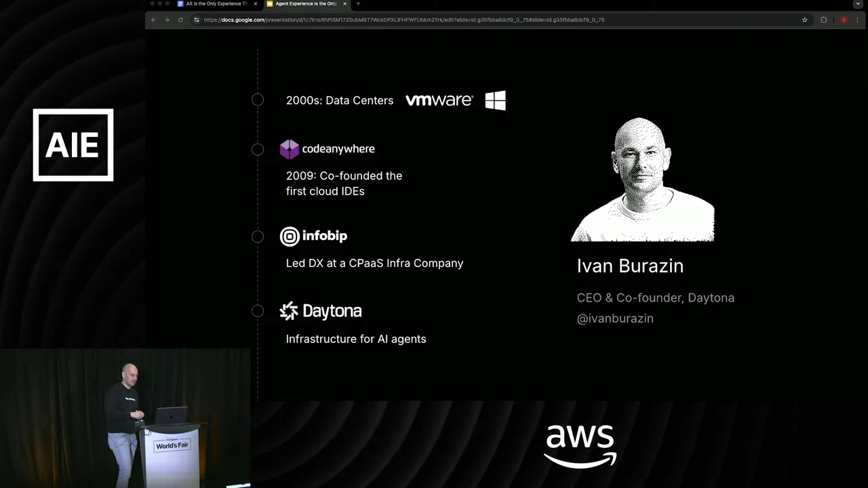Image resolution: width=868 pixels, height=488 pixels.
Task: Select 'Infrastructure for AI agents' text
Action: (356, 339)
